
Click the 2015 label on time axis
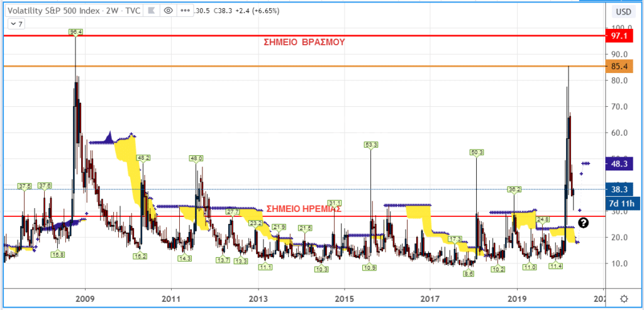coord(345,298)
